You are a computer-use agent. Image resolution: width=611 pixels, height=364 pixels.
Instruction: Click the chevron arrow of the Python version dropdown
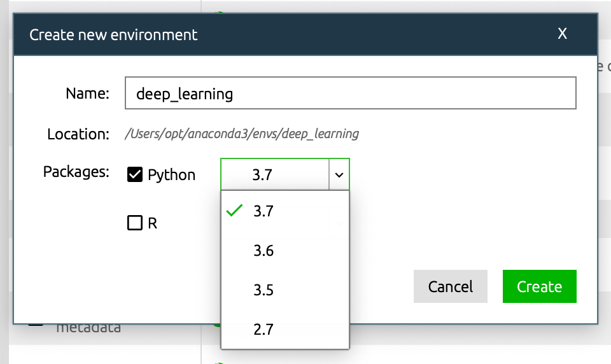click(x=339, y=174)
